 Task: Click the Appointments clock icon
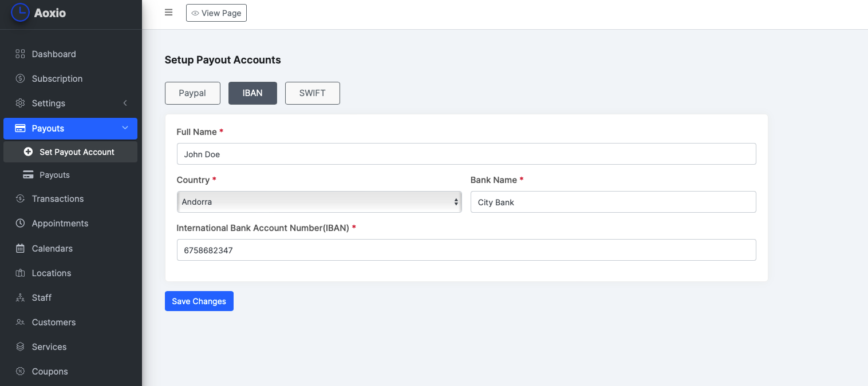coord(20,223)
